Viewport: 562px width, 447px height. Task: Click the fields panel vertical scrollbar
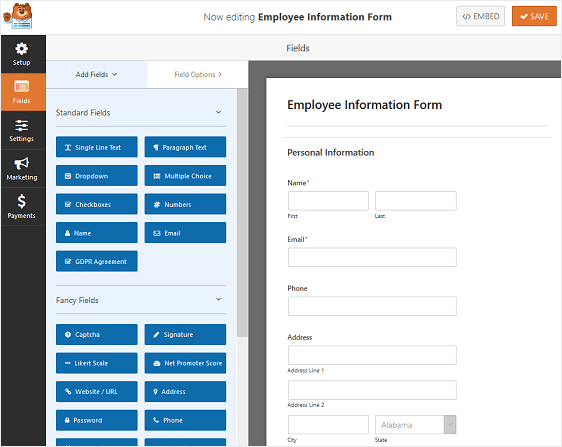(x=242, y=213)
